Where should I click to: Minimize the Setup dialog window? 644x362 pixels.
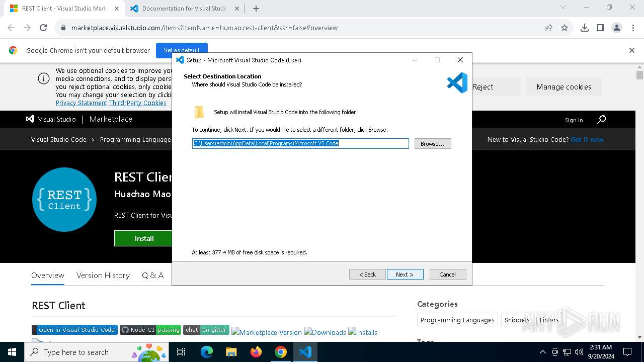coord(415,60)
